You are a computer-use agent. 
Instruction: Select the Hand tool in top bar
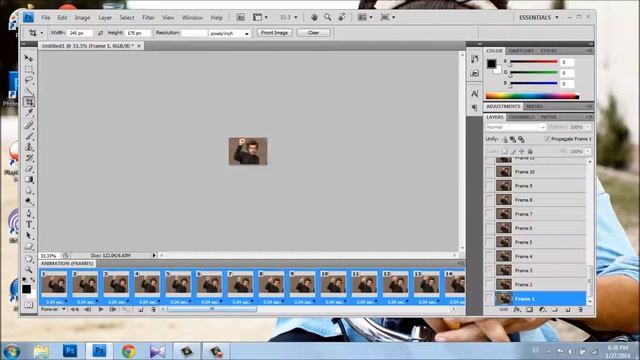coord(314,17)
